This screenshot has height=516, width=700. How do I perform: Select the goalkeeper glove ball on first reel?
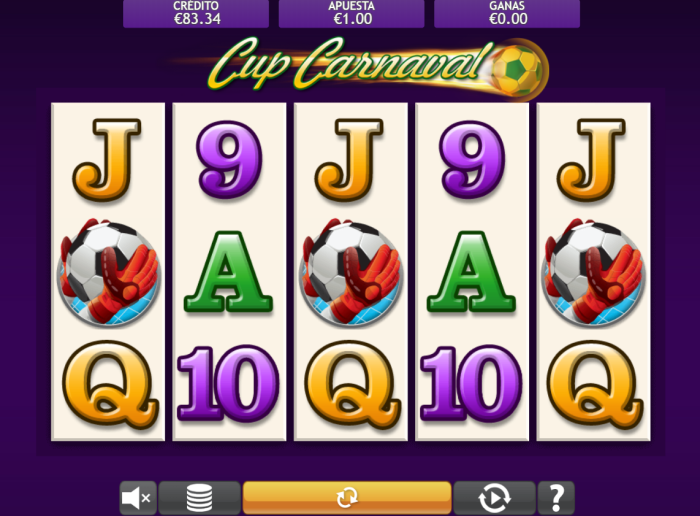(x=108, y=272)
